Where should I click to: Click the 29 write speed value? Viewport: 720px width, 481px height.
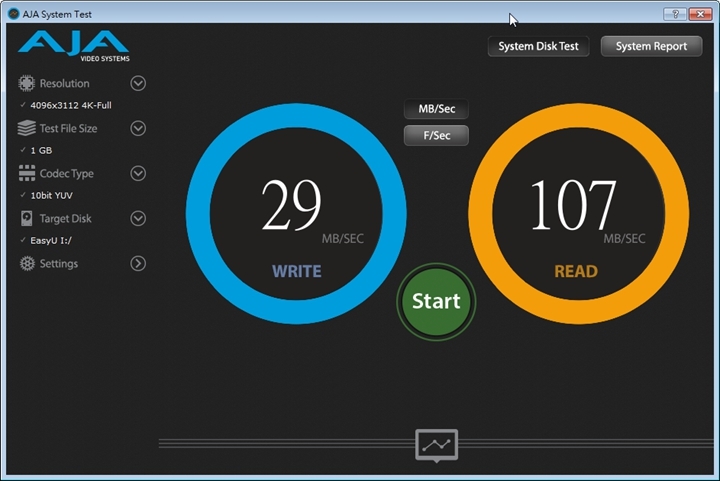[291, 205]
